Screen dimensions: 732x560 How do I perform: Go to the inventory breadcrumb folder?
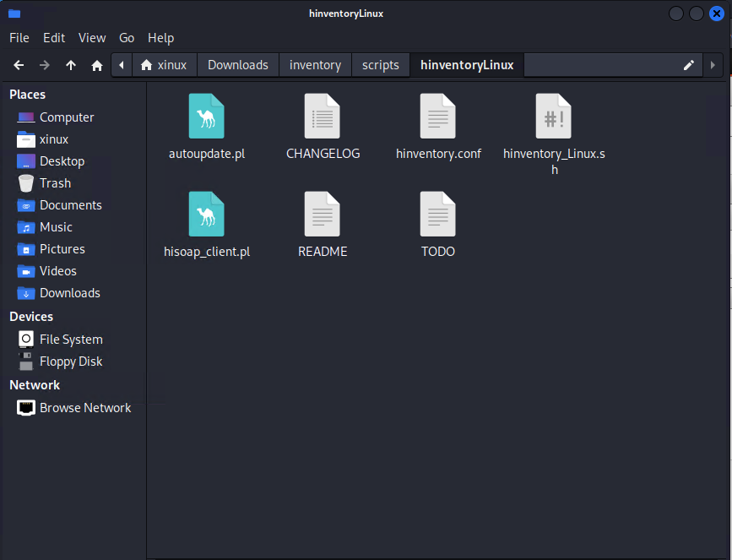315,65
